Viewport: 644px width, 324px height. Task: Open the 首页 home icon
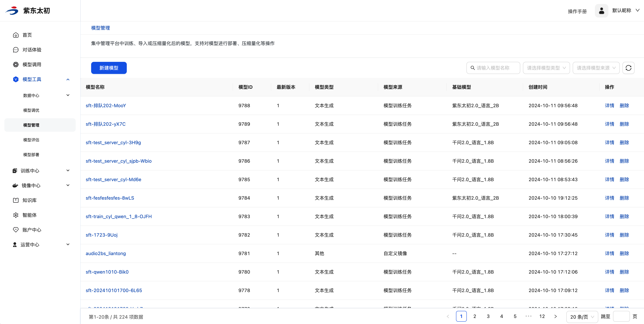(16, 35)
